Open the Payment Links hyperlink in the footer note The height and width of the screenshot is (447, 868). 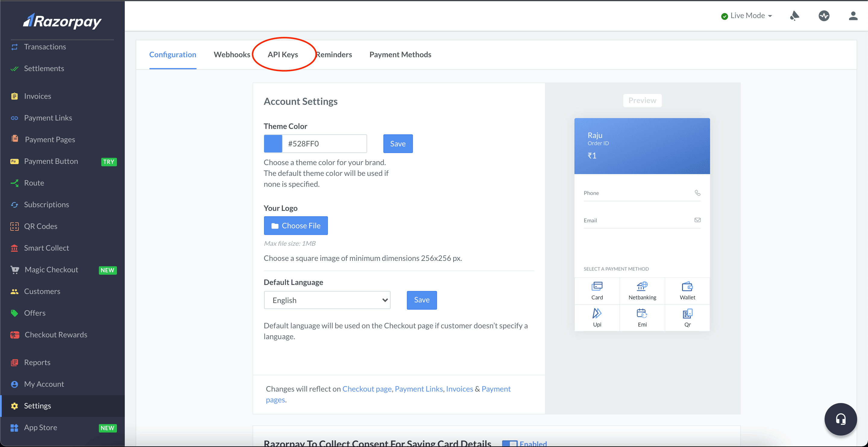[419, 389]
